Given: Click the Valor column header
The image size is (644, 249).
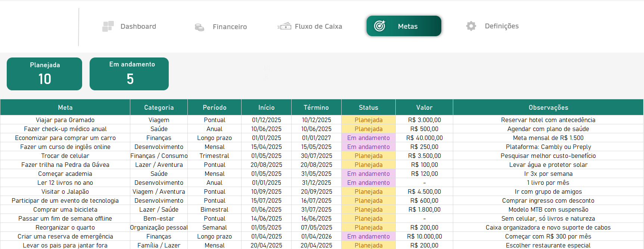Looking at the screenshot, I should pos(424,108).
